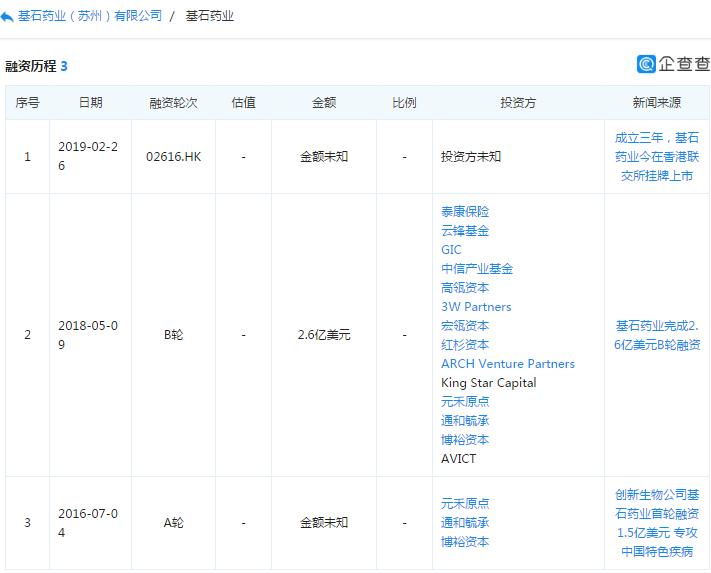Click ARCH Venture Partners link
The width and height of the screenshot is (711, 573).
coord(508,364)
